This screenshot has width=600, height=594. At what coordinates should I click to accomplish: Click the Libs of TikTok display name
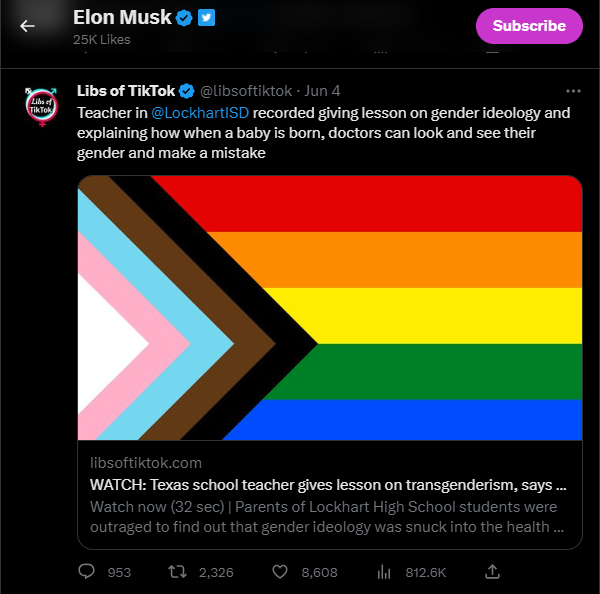126,90
